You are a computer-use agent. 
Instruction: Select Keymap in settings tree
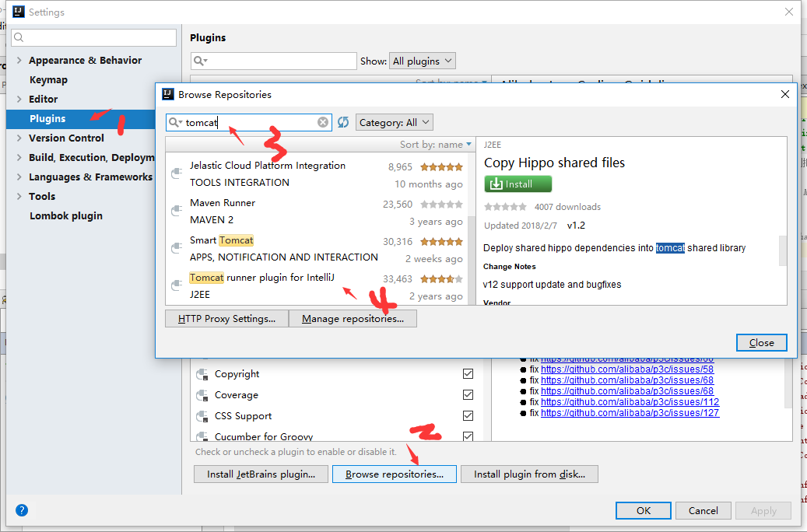click(48, 80)
